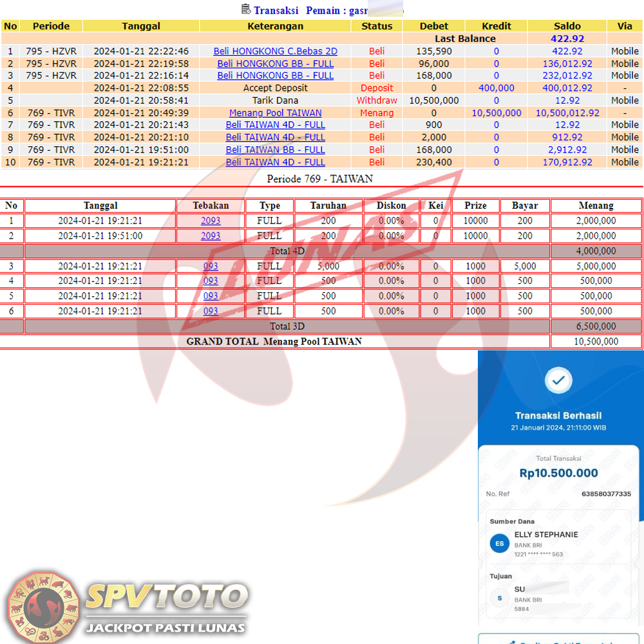Viewport: 644px width, 644px height.
Task: Click the Status column header
Action: [377, 26]
